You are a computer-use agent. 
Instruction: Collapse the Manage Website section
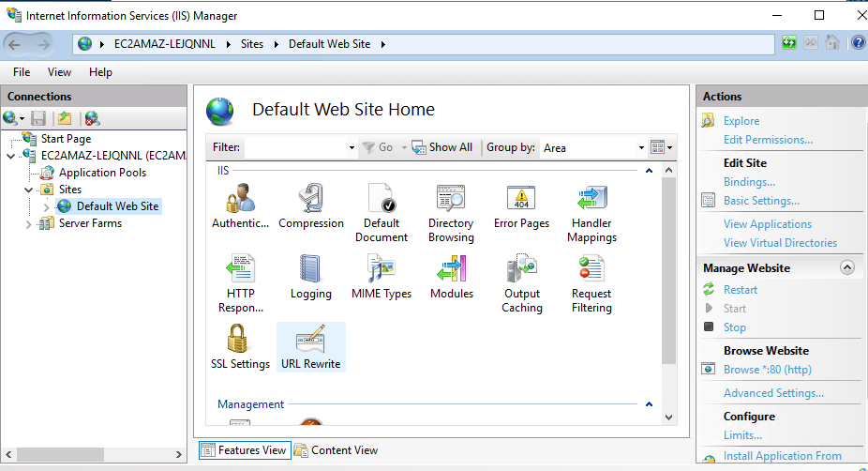(847, 267)
